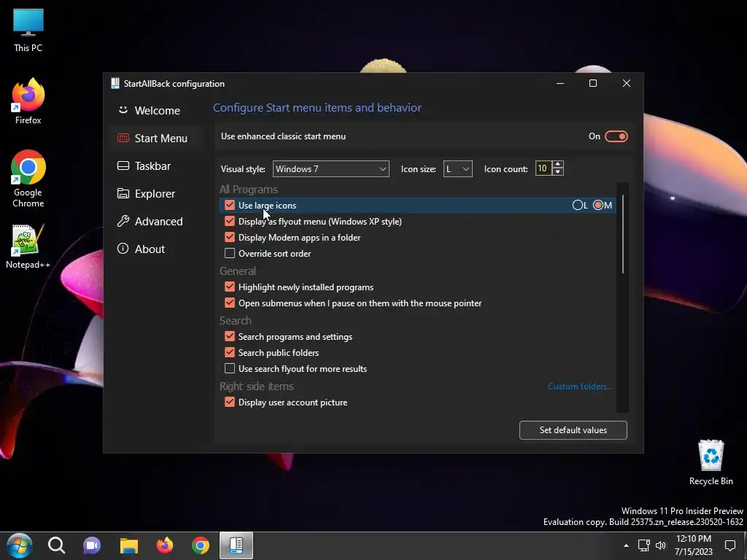
Task: Open the About page
Action: click(156, 249)
